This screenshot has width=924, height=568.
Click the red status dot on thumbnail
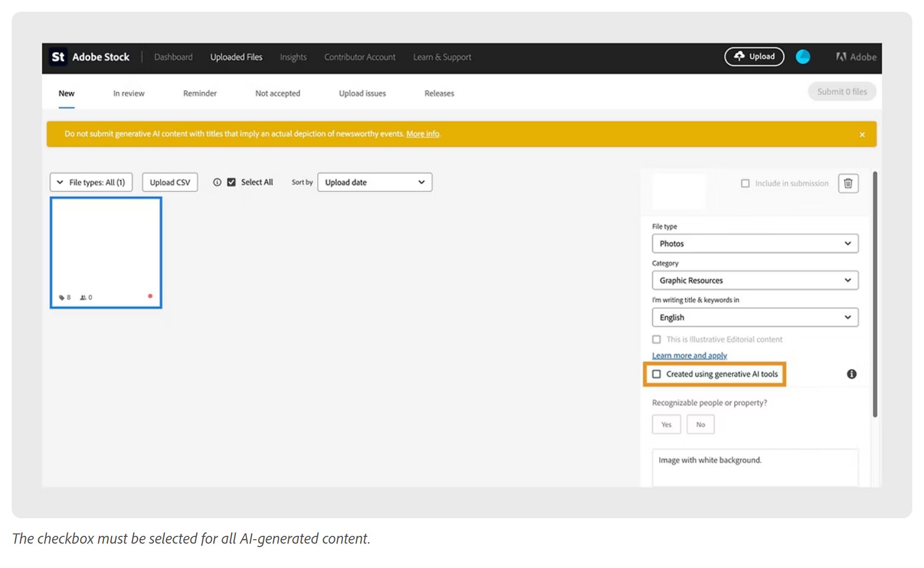click(x=150, y=296)
